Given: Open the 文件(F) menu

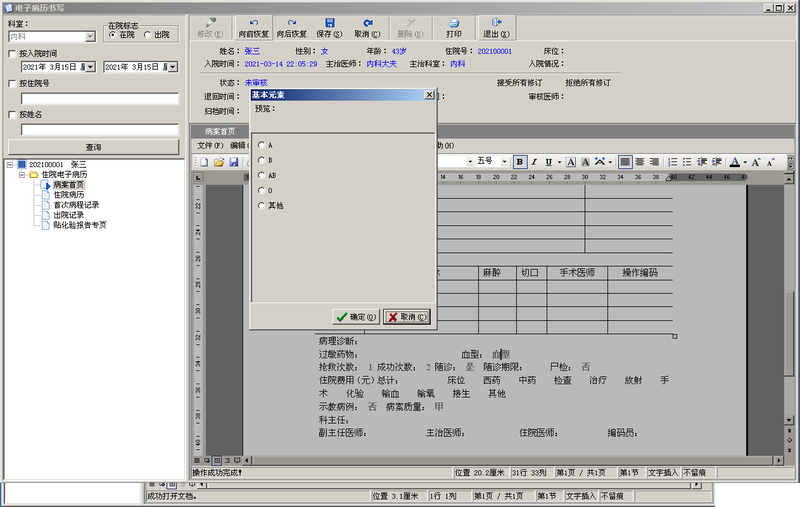Looking at the screenshot, I should click(210, 145).
